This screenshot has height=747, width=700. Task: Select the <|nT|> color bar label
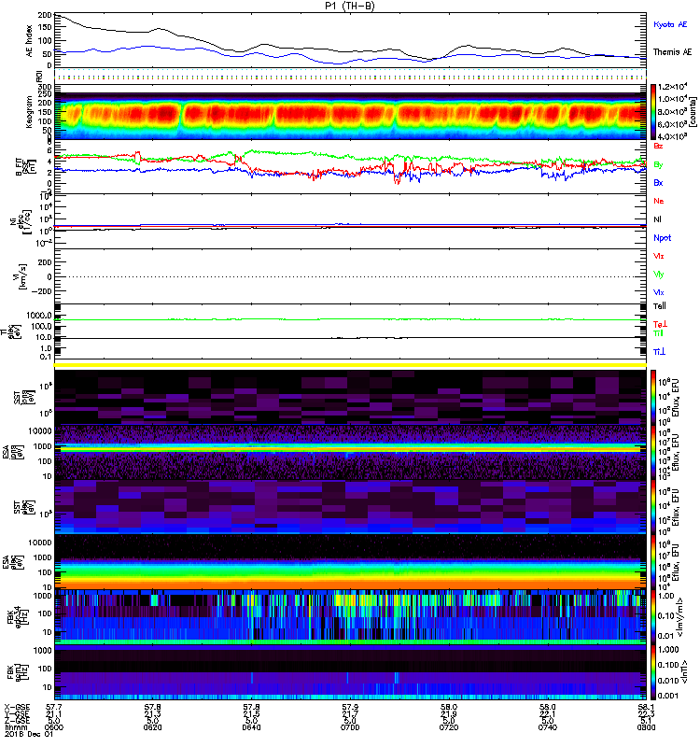[x=686, y=671]
